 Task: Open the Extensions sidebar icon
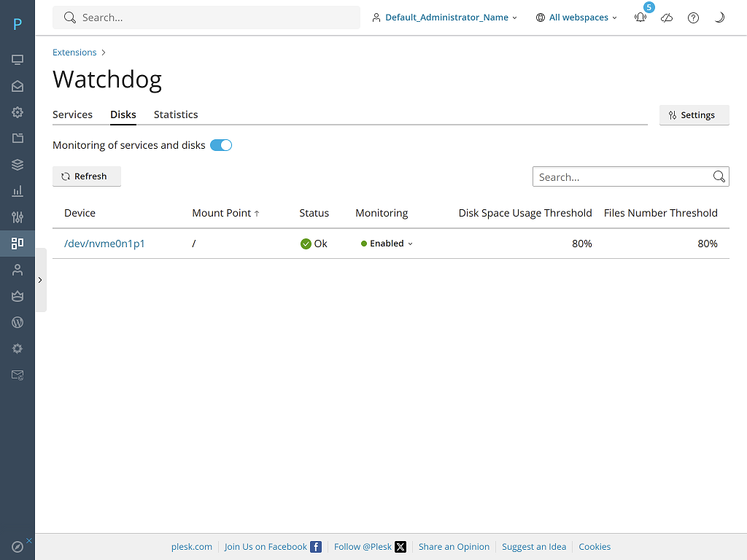pos(18,244)
